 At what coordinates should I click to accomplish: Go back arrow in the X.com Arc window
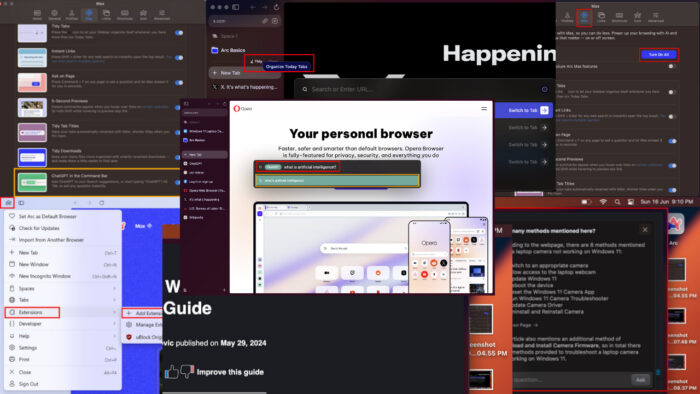coord(253,7)
